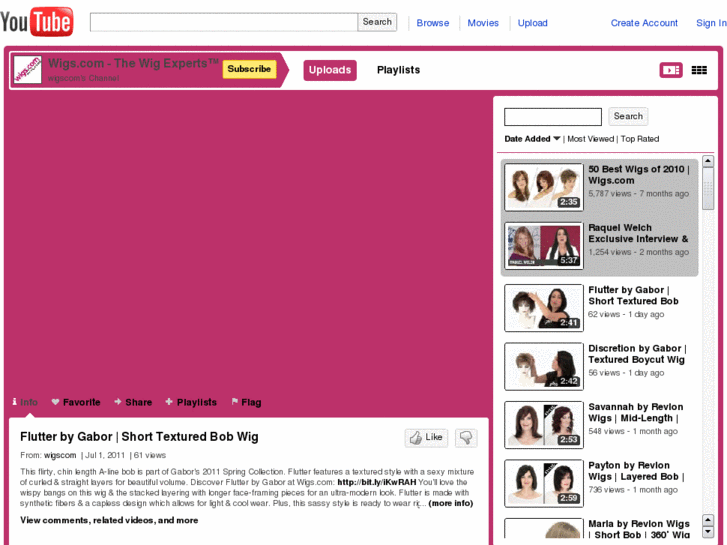Open the Movies link
The height and width of the screenshot is (545, 727).
[x=483, y=23]
